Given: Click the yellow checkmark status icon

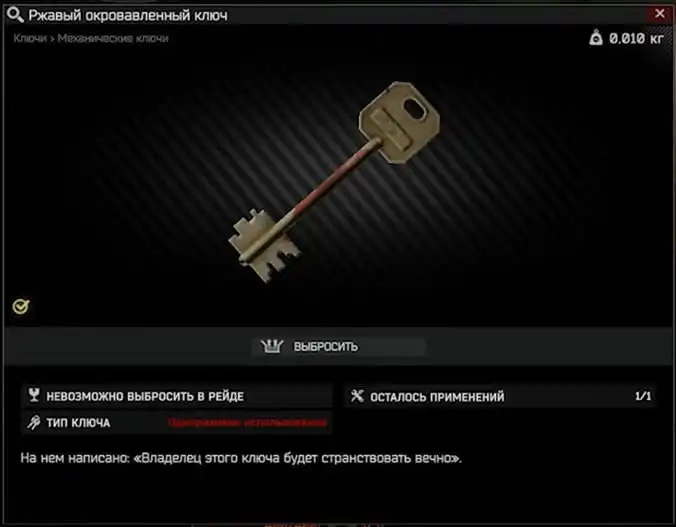Looking at the screenshot, I should click(20, 307).
